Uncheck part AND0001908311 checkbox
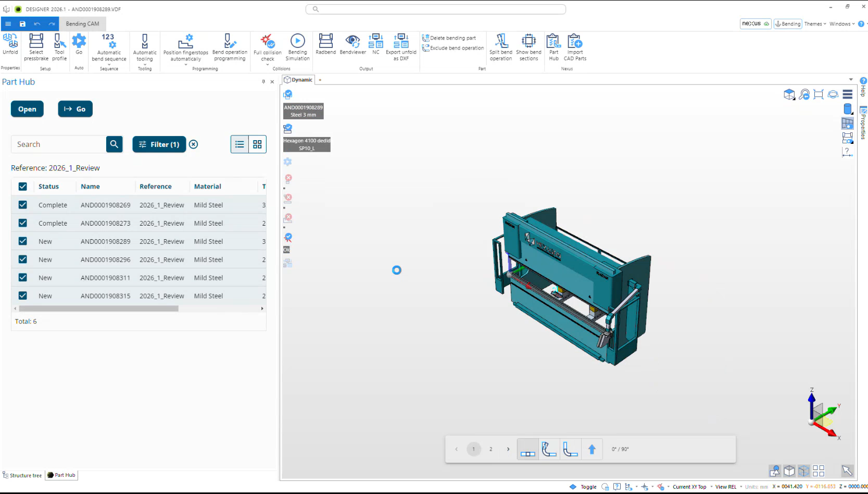 pyautogui.click(x=22, y=278)
